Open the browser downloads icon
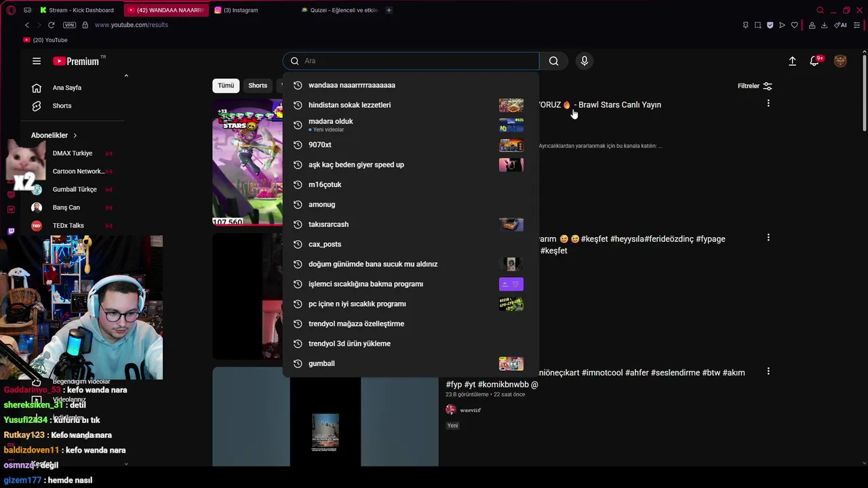The height and width of the screenshot is (488, 868). tap(824, 25)
